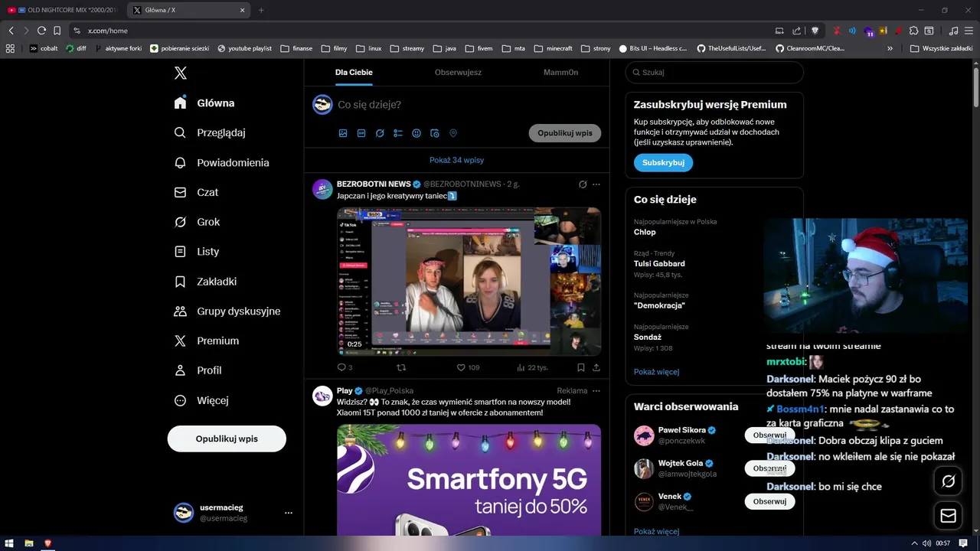Click Grok icon on BEZROBOTNI NEWS post

pyautogui.click(x=583, y=184)
